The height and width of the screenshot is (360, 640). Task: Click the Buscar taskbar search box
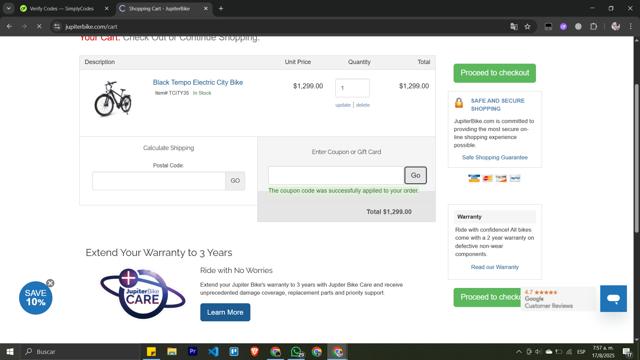coord(80,351)
